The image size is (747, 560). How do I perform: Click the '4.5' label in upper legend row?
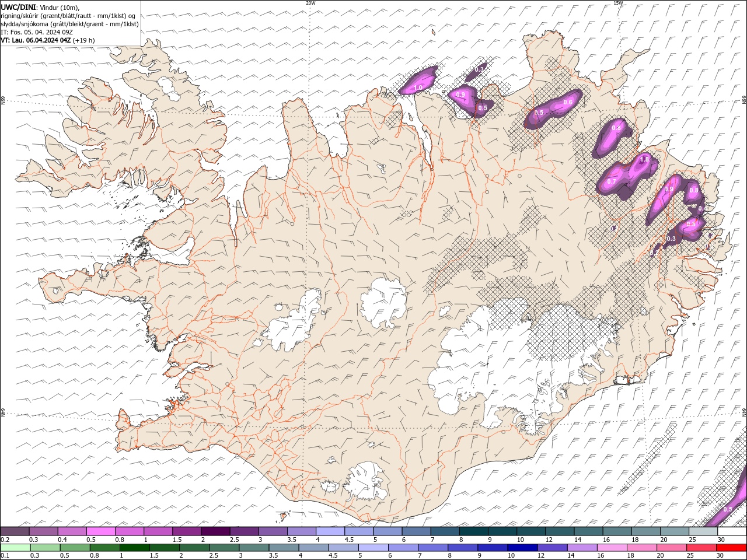[349, 540]
